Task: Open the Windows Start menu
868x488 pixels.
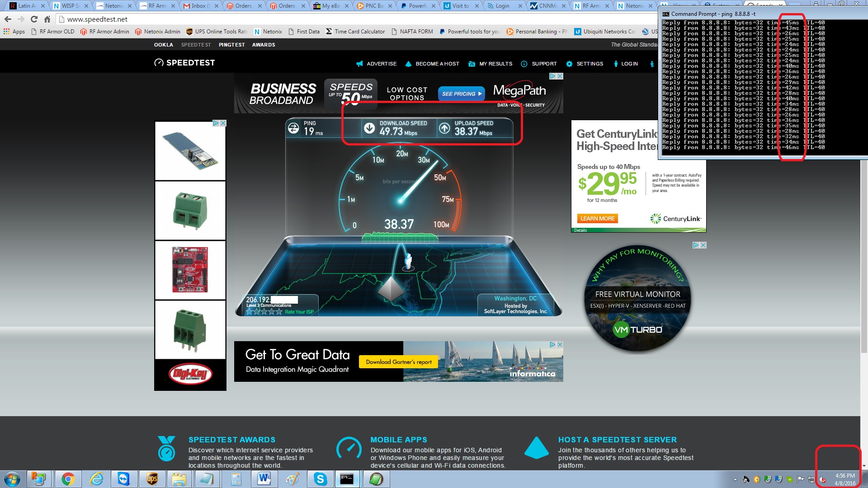Action: click(12, 479)
